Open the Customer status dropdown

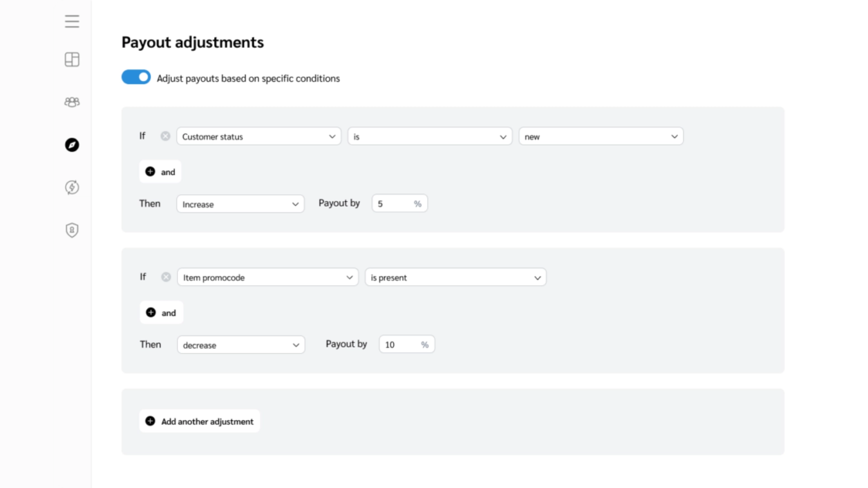(x=259, y=136)
